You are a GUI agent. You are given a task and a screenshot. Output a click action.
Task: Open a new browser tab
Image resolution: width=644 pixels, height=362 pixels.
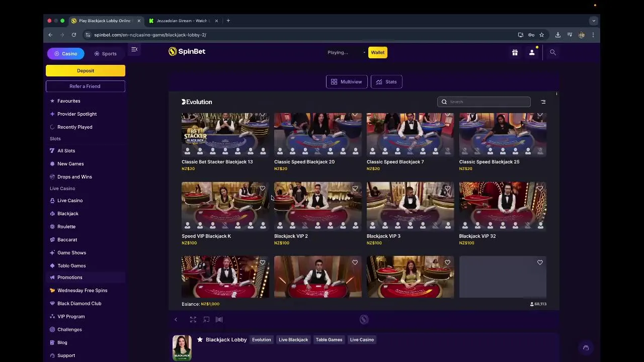tap(228, 21)
